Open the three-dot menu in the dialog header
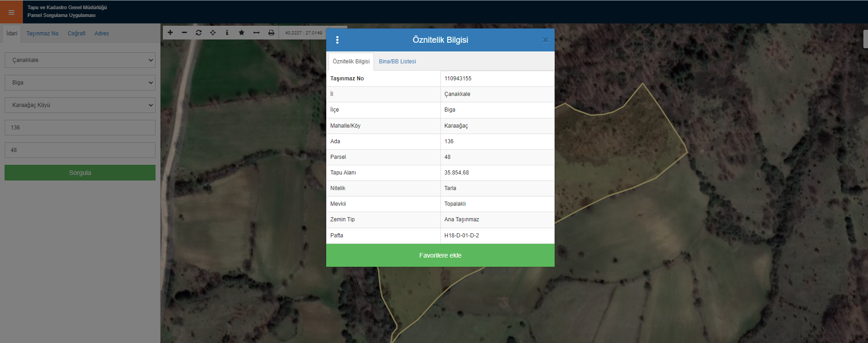 click(337, 40)
